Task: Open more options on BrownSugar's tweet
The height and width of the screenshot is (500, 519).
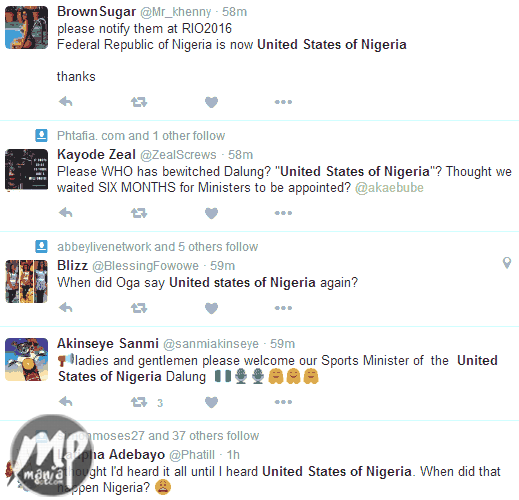Action: click(x=283, y=102)
